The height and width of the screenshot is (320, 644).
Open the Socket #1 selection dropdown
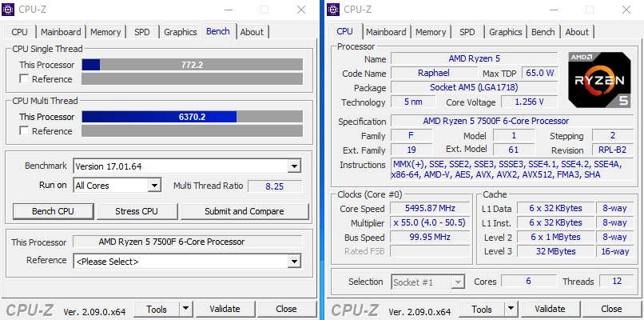click(x=458, y=282)
